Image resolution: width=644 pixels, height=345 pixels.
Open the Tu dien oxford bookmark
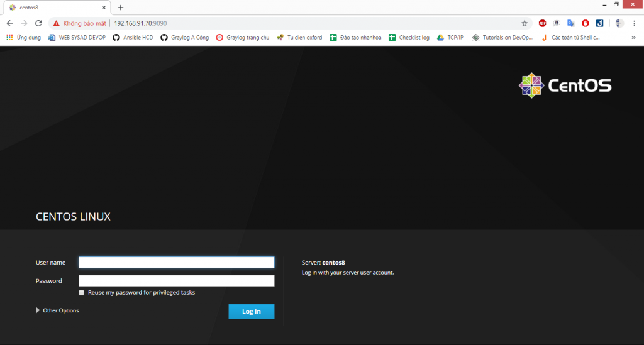[x=299, y=37]
